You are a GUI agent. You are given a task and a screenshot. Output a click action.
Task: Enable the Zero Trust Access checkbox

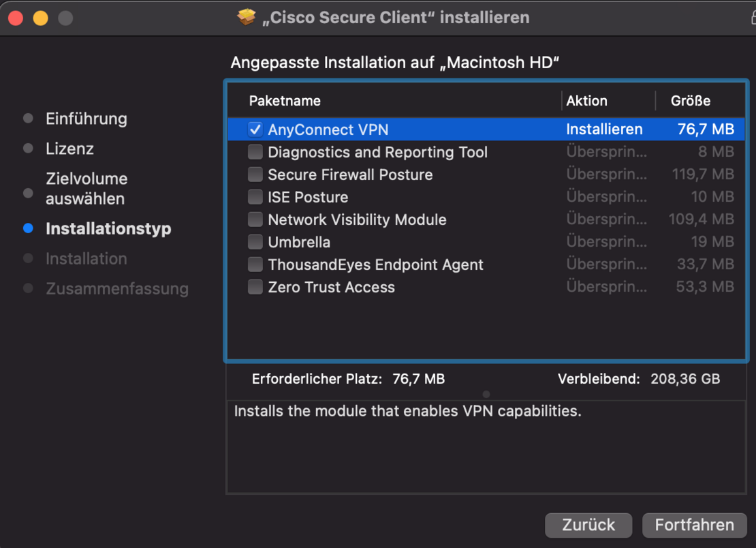pos(255,287)
